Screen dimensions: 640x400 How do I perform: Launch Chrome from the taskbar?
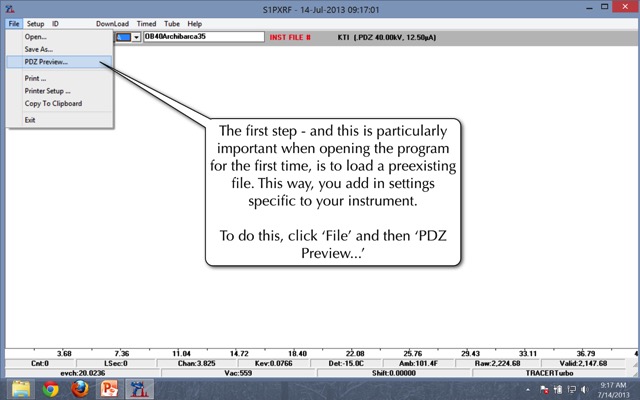coord(51,389)
